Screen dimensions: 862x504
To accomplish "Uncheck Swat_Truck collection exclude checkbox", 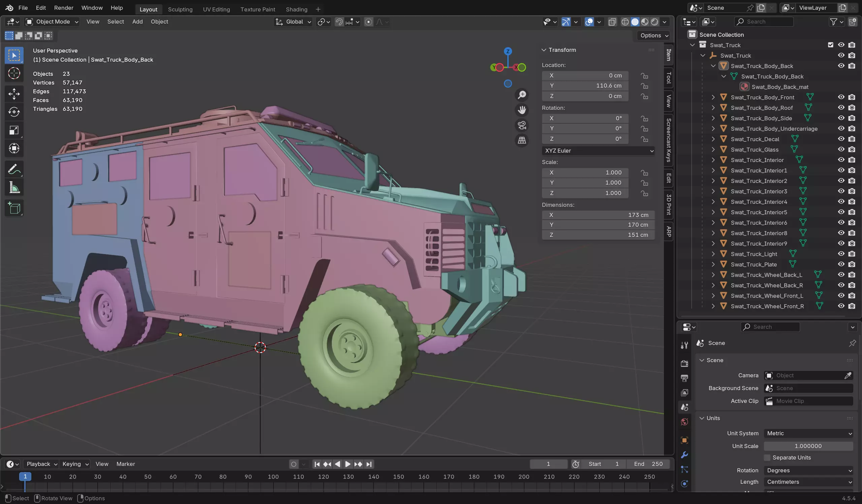I will pos(830,45).
